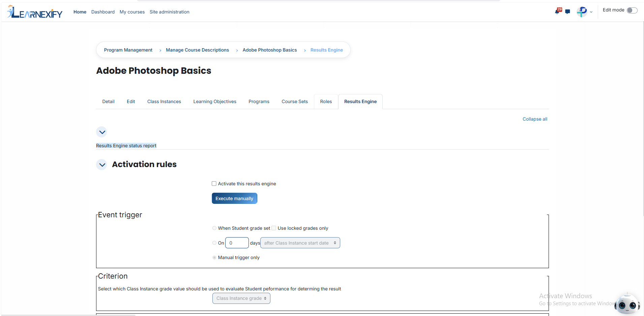Open the Course Sets tab

click(x=295, y=101)
